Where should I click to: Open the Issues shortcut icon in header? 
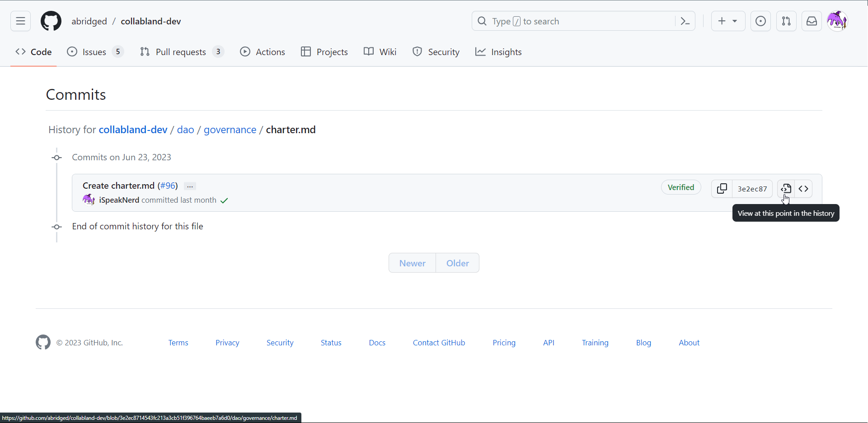[x=760, y=21]
